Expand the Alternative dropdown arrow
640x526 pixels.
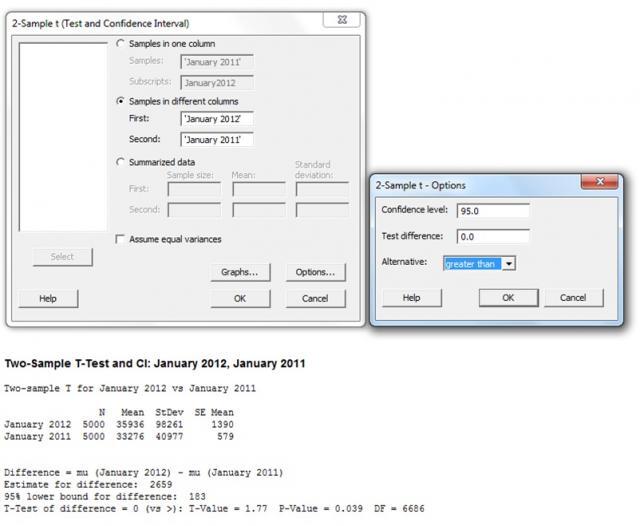pos(509,263)
